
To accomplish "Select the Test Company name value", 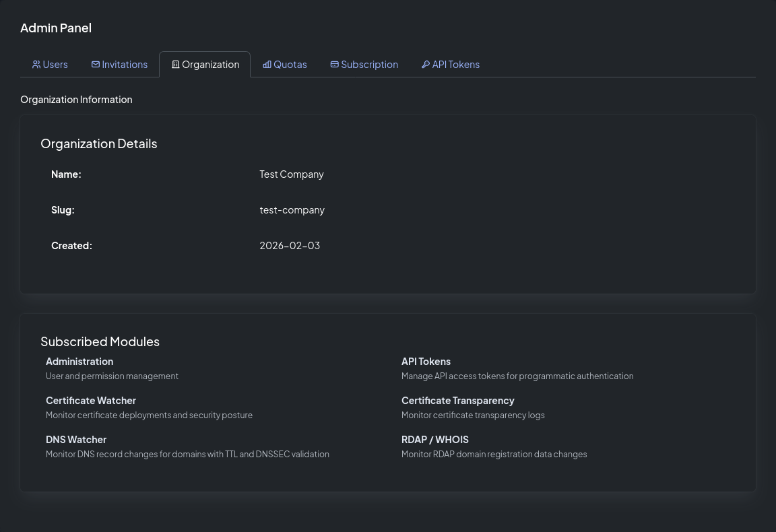I will (292, 174).
